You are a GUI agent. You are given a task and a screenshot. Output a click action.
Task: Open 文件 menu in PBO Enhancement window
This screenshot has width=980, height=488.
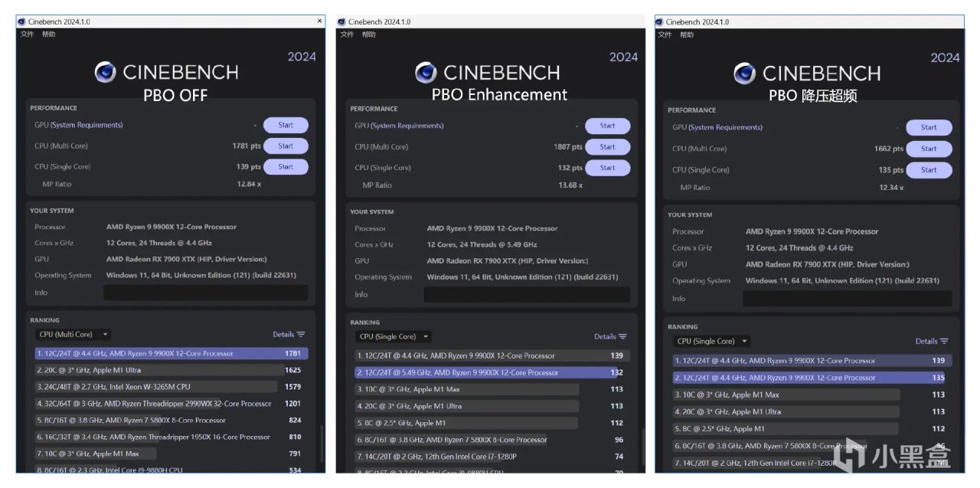tap(347, 34)
